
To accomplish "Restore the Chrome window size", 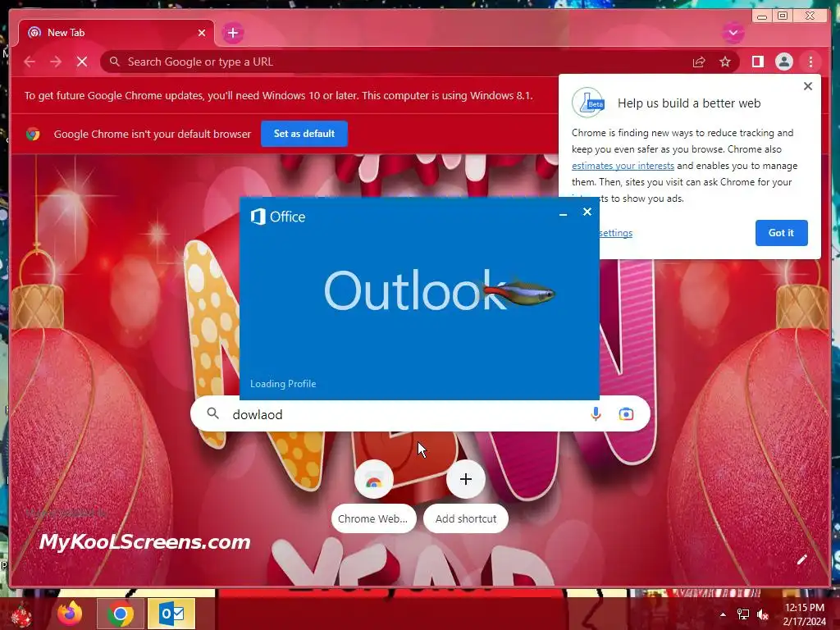I will click(x=782, y=16).
